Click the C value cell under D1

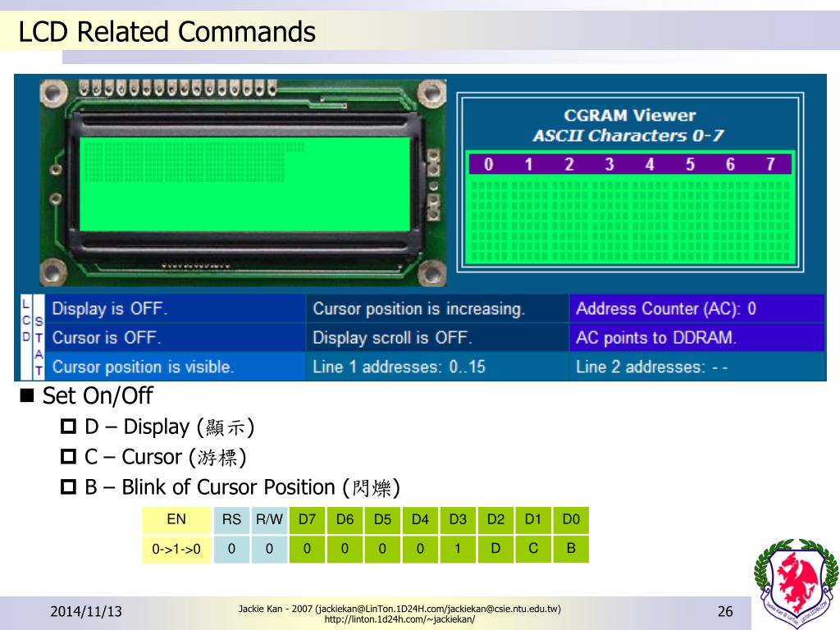533,549
